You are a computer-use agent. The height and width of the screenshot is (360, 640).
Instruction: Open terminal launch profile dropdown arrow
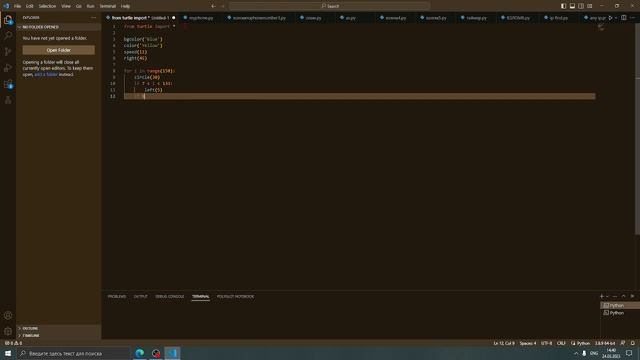(607, 296)
